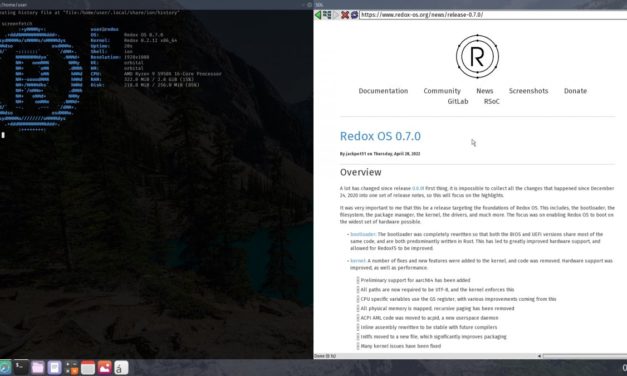Click the greyed forward arrow in browser
627x376 pixels.
click(336, 15)
